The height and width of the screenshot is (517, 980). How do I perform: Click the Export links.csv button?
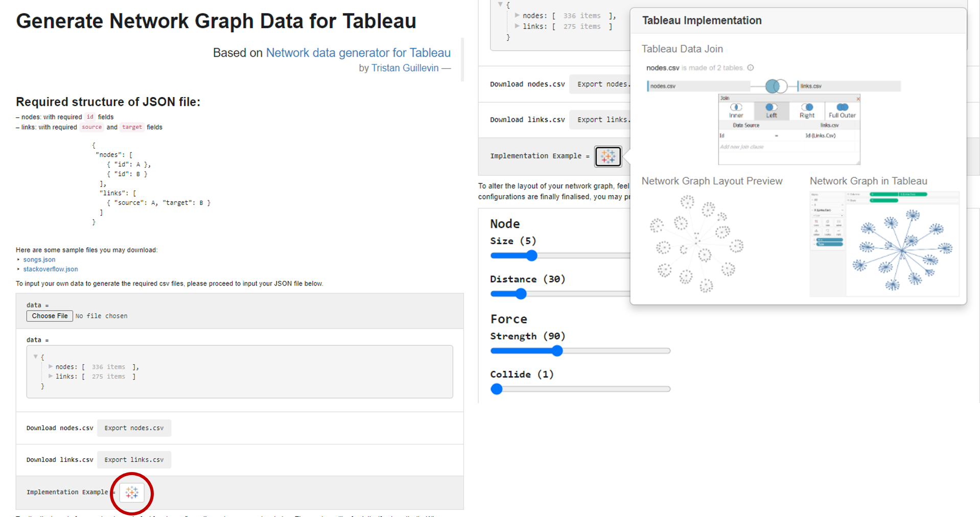coord(134,460)
